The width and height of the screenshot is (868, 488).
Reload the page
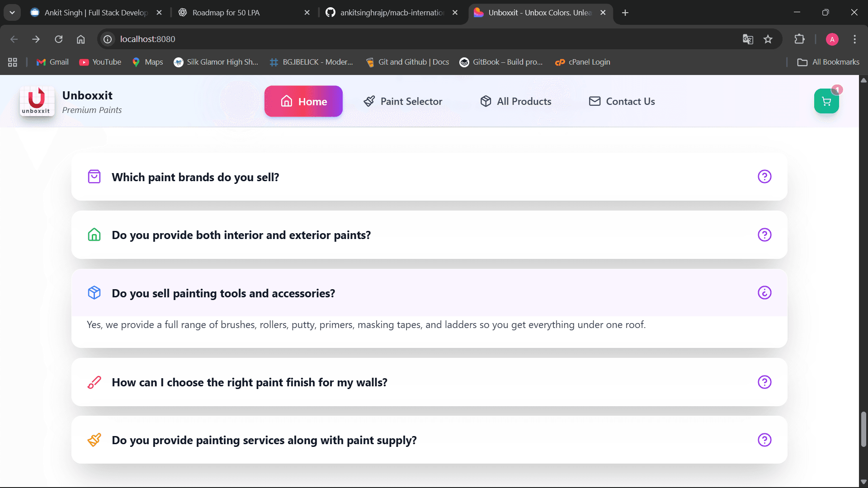click(59, 39)
